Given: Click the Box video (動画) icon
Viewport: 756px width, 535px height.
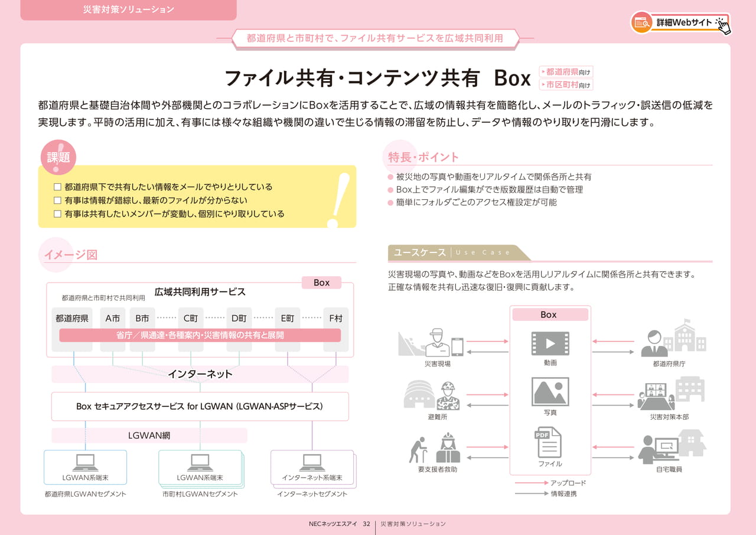Looking at the screenshot, I should 550,343.
